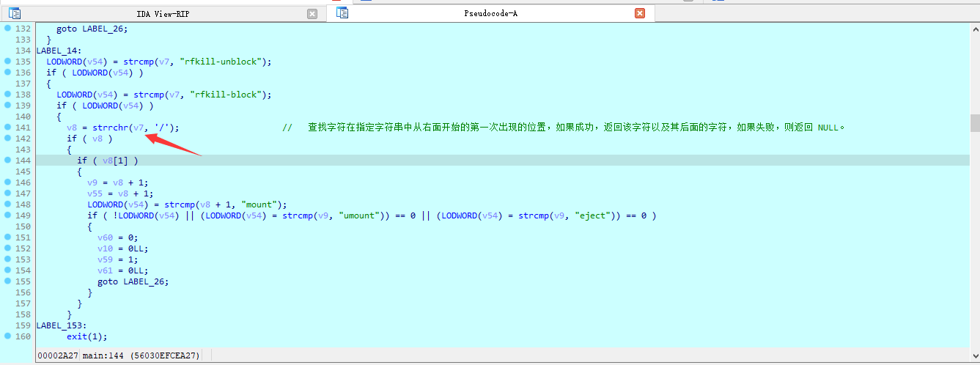
Task: Set breakpoint marker on line 148
Action: pyautogui.click(x=7, y=204)
